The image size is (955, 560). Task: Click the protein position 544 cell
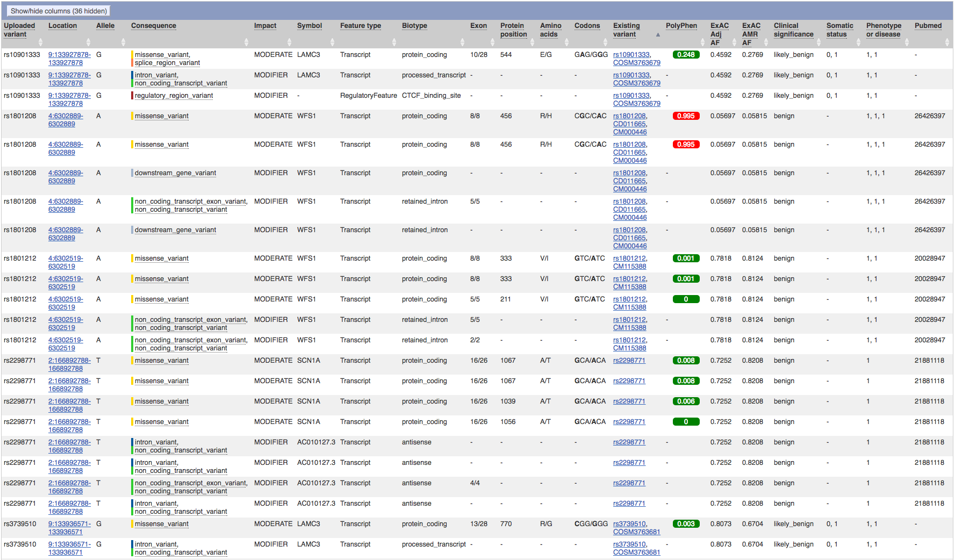(506, 55)
